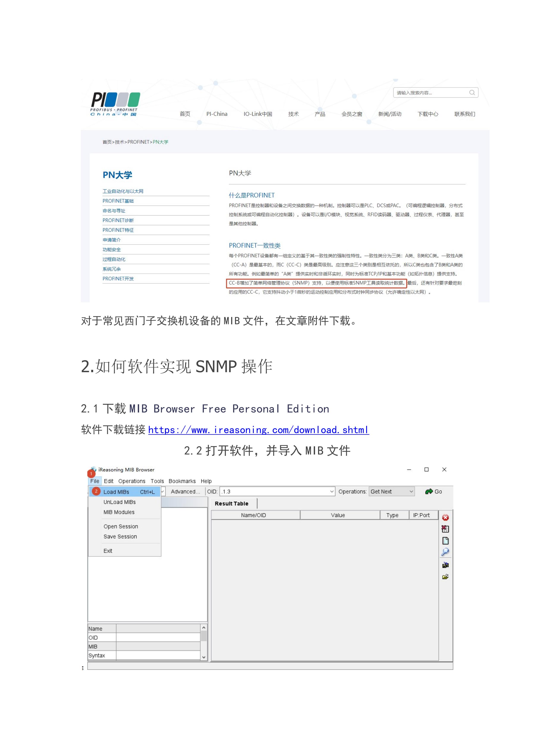Click the 新闻/活动 navigation item
535x756 pixels.
pyautogui.click(x=390, y=114)
